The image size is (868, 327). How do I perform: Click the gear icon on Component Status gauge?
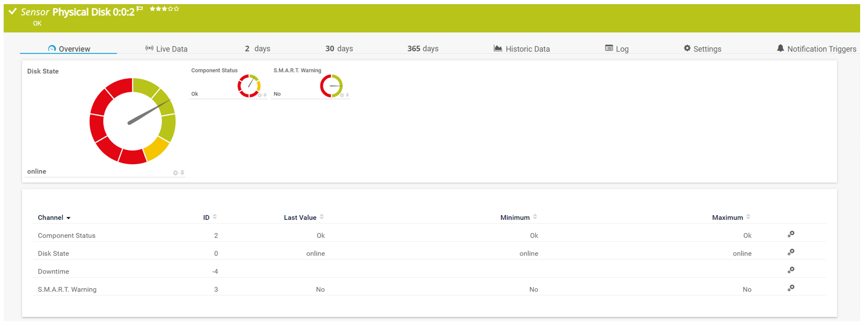tap(259, 95)
